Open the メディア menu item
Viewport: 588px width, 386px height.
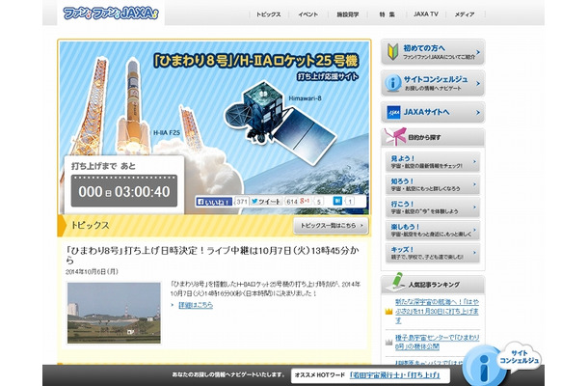(465, 14)
